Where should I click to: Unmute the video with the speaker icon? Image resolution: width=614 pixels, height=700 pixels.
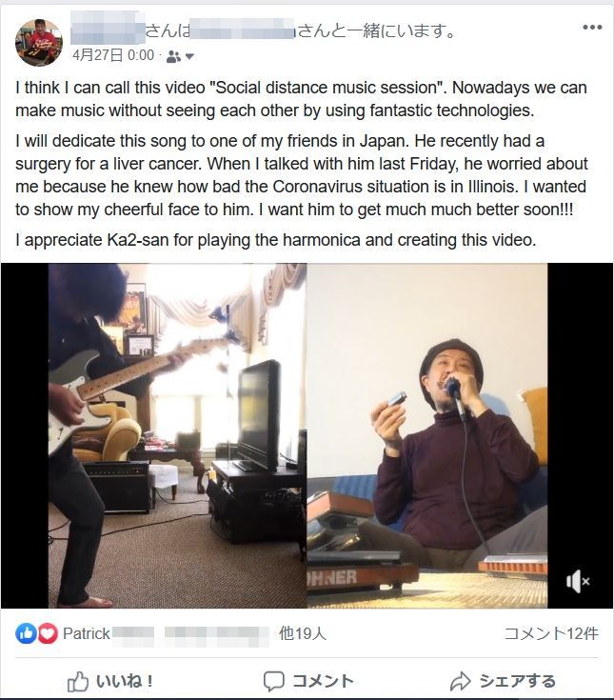577,580
